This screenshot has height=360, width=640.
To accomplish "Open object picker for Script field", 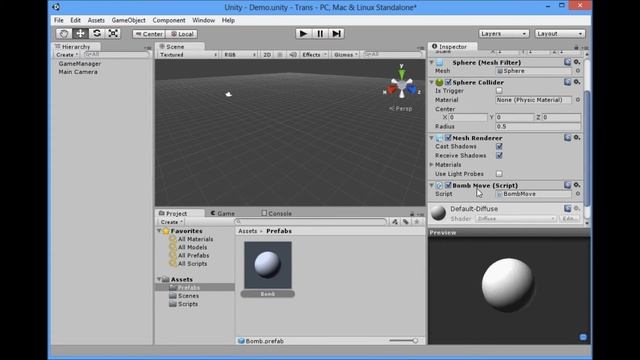I will [x=578, y=194].
